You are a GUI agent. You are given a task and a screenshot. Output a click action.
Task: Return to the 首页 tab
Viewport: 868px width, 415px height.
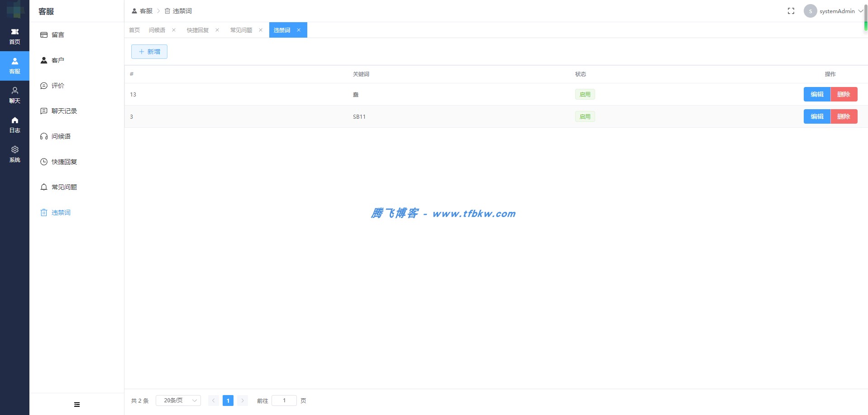coord(134,30)
